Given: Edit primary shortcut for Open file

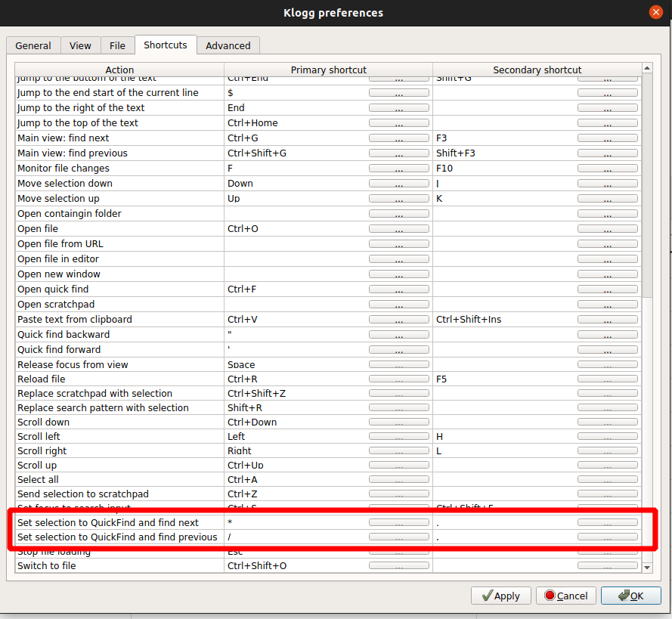Looking at the screenshot, I should pyautogui.click(x=398, y=228).
